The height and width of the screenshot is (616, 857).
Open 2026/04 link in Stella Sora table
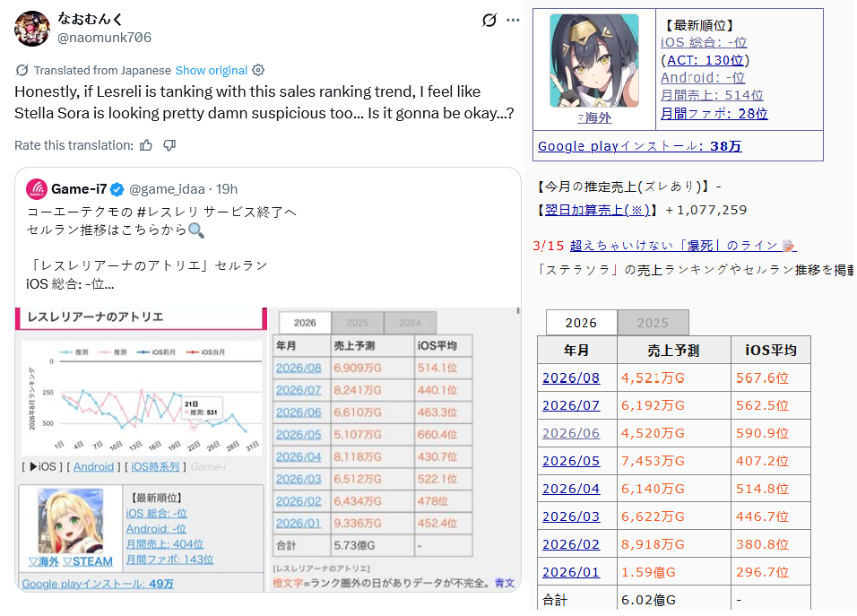coord(571,489)
